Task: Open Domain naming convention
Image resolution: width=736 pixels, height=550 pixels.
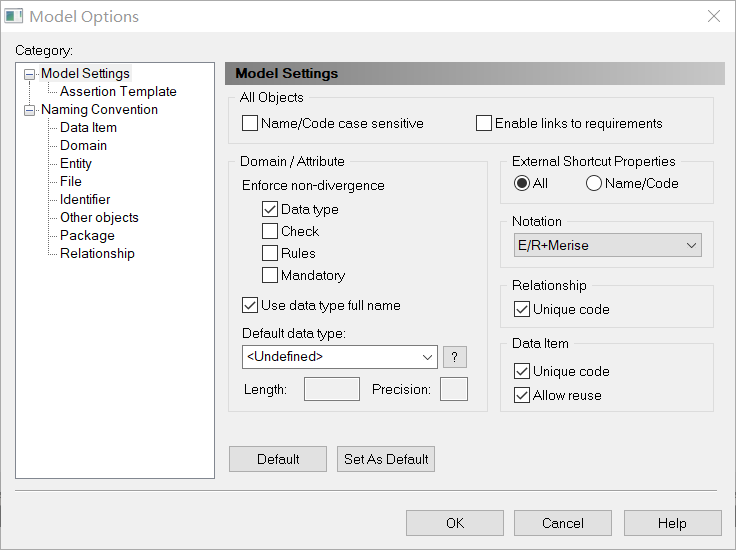Action: coord(84,145)
